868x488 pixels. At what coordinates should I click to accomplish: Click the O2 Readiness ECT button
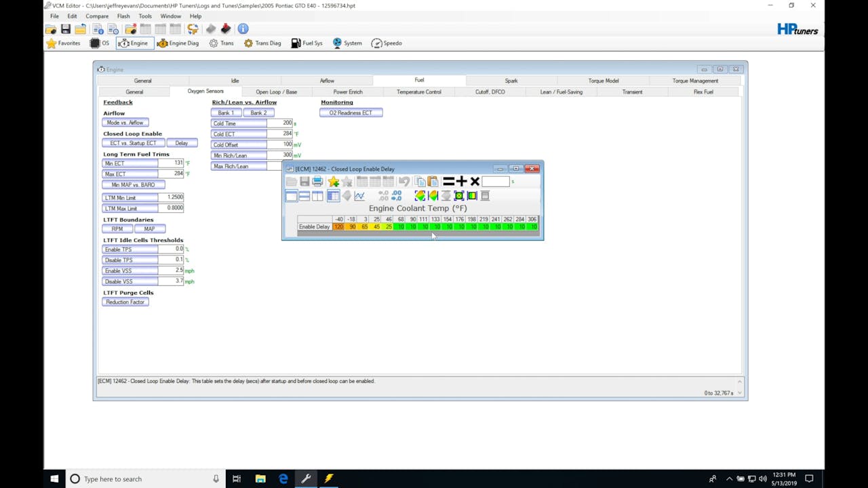[x=351, y=113]
